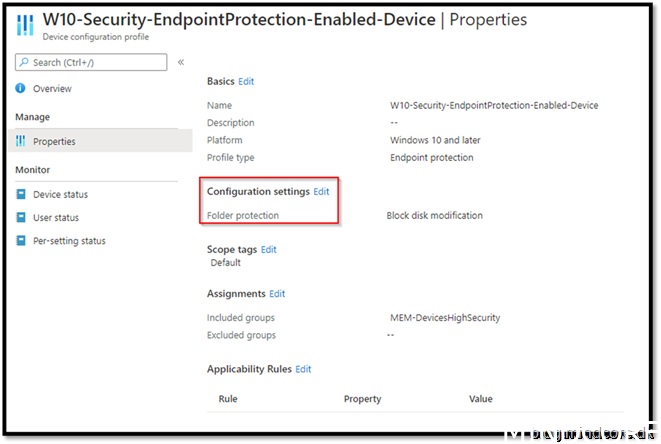Edit the Assignments section
The width and height of the screenshot is (661, 444).
[277, 294]
